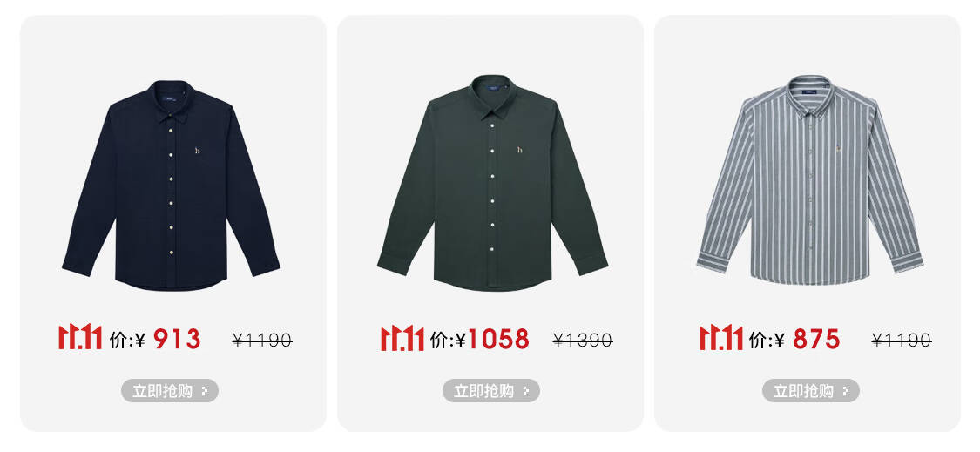980x452 pixels.
Task: Click the arrow icon in green shirt's buy button
Action: pyautogui.click(x=526, y=391)
